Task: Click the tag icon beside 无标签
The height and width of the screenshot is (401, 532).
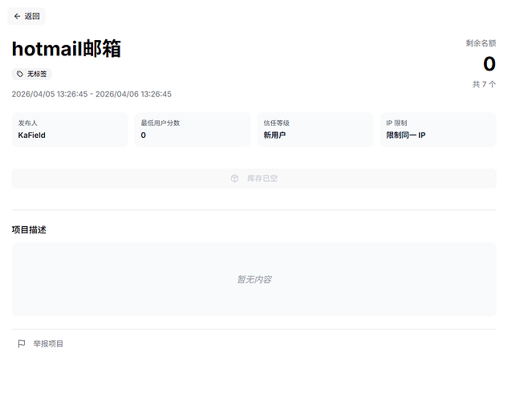Action: pos(20,74)
